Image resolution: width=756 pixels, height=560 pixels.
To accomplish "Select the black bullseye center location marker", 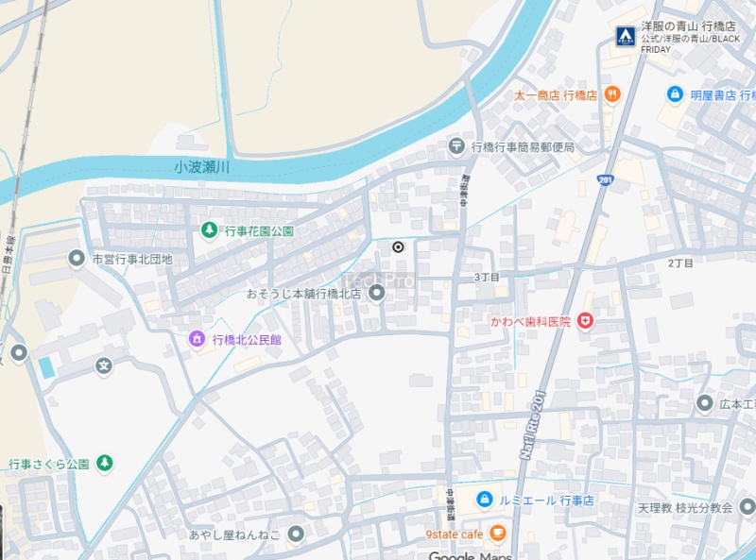I will (x=398, y=247).
